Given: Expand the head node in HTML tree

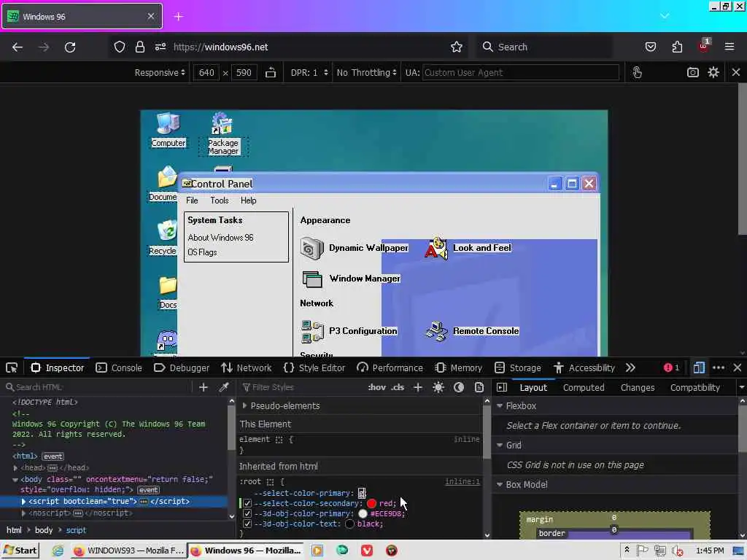Looking at the screenshot, I should (15, 467).
